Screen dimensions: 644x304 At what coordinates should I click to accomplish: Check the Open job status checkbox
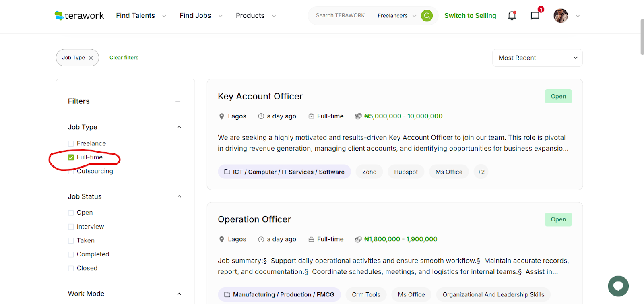pos(71,213)
